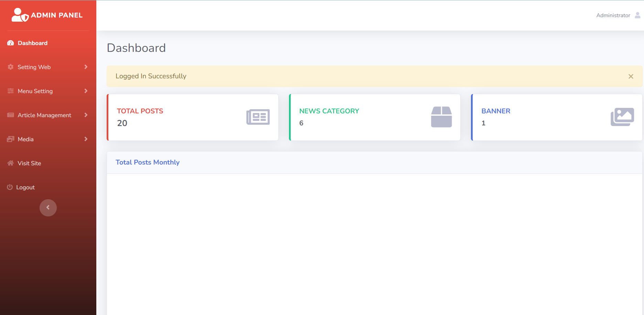
Task: Open the Administrator account name link
Action: tap(613, 15)
